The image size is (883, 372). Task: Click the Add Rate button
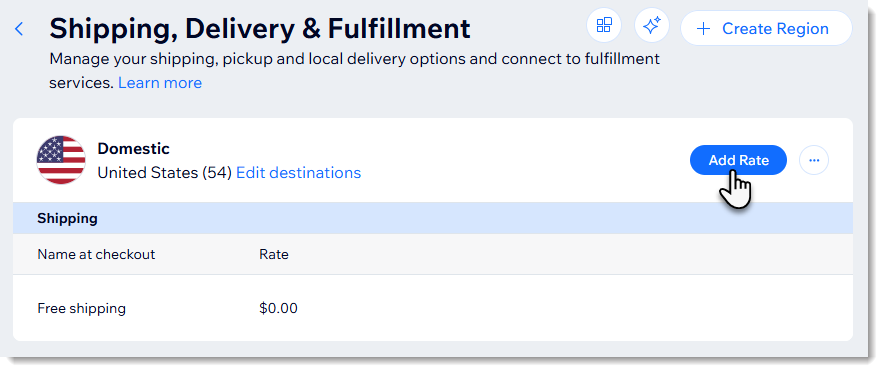pos(738,160)
